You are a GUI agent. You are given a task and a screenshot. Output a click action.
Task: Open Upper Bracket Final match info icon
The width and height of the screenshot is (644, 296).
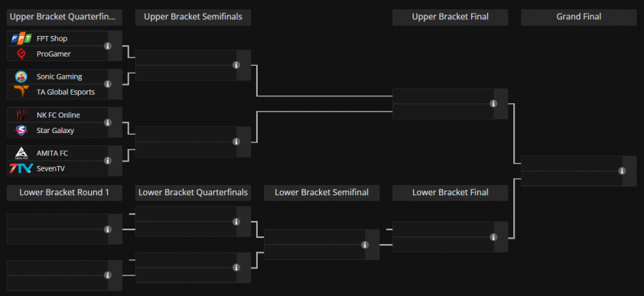(x=493, y=103)
